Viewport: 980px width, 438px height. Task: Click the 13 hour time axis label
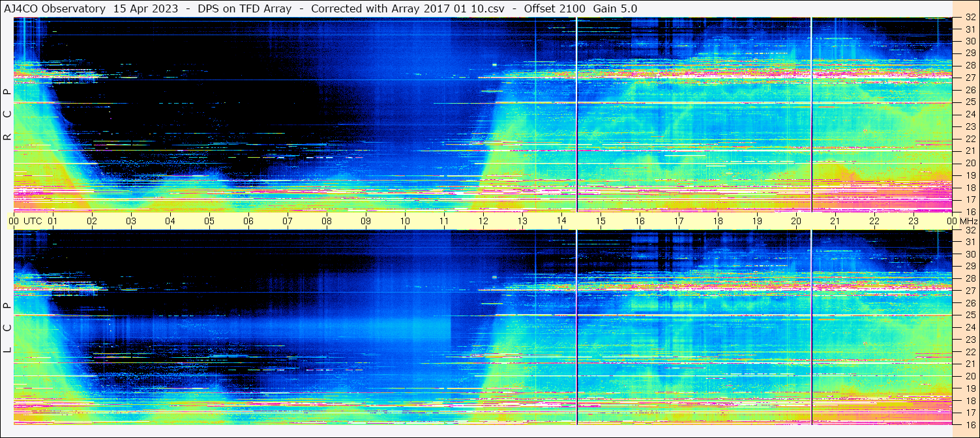click(x=522, y=221)
